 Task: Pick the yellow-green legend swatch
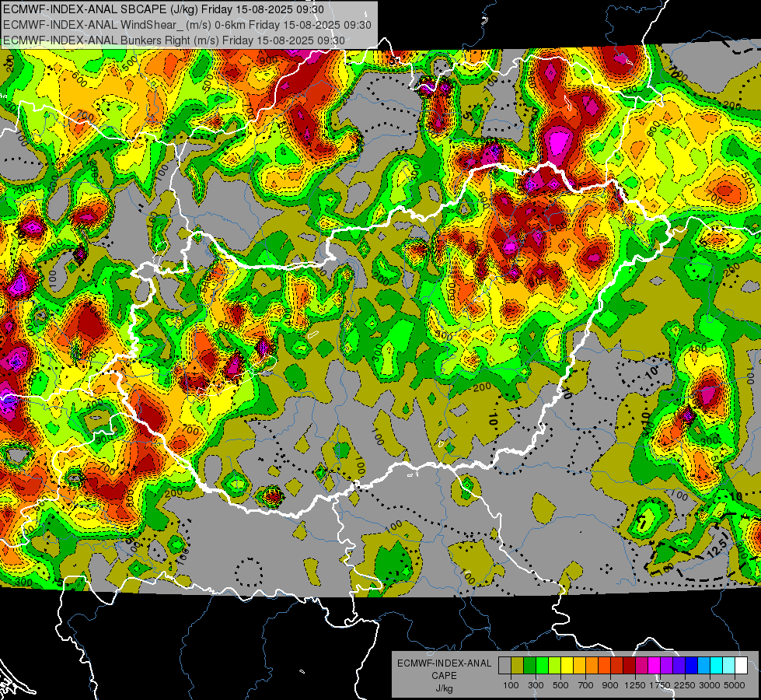(555, 666)
